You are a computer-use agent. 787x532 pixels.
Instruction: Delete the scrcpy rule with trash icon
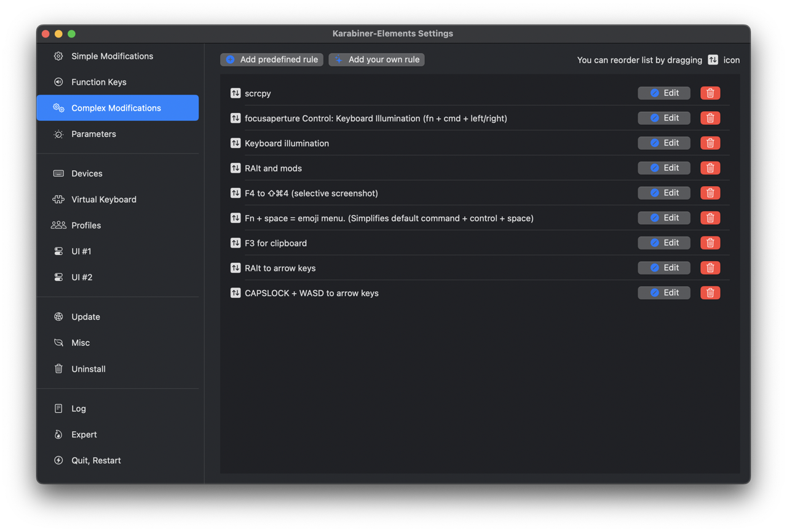pyautogui.click(x=710, y=93)
